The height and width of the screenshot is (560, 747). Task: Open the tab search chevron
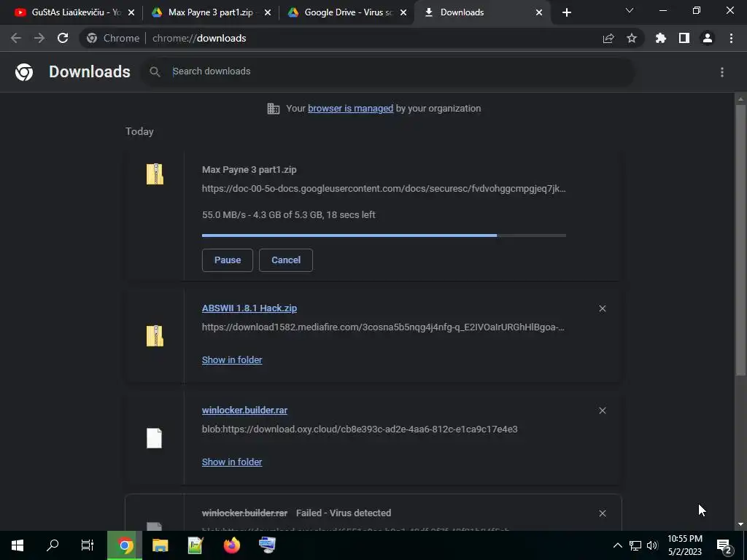point(630,10)
